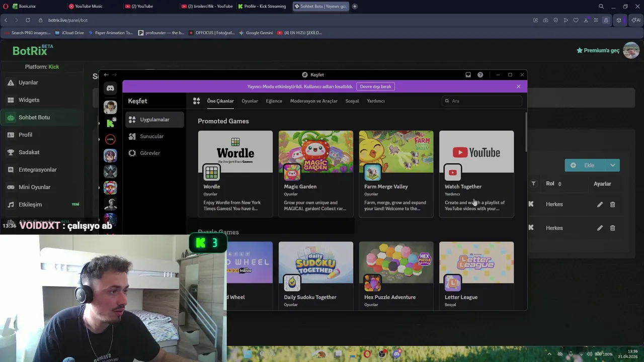Expand the Ekle dropdown arrow
This screenshot has width=644, height=362.
612,165
